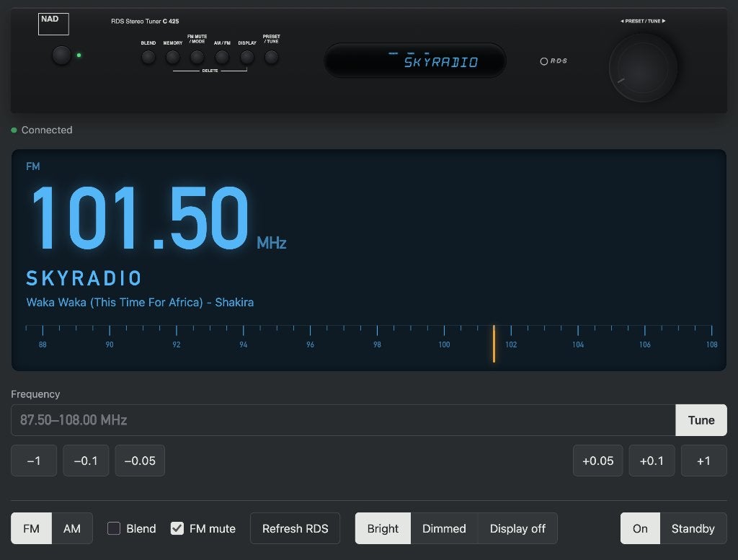Toggle the Blend checkbox
Screen dimensions: 738x560
pyautogui.click(x=114, y=528)
